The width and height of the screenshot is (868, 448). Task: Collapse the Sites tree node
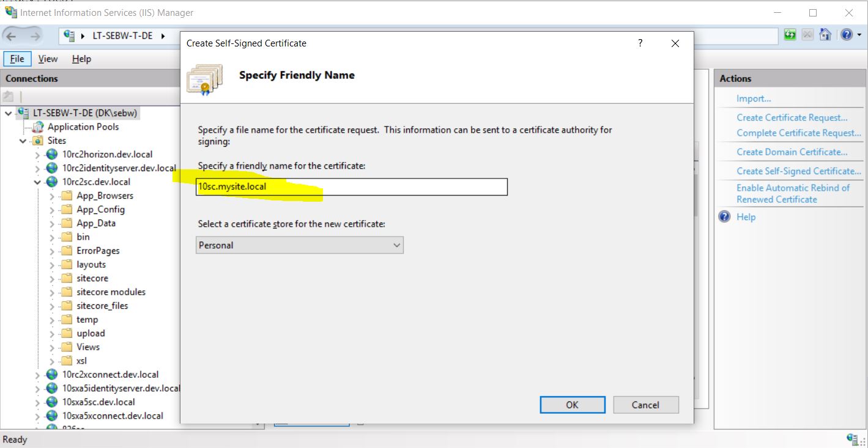[23, 141]
